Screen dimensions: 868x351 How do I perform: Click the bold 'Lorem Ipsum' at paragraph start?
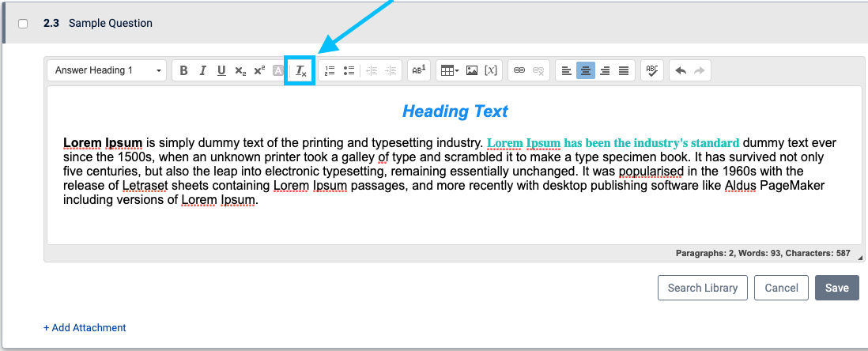[103, 143]
